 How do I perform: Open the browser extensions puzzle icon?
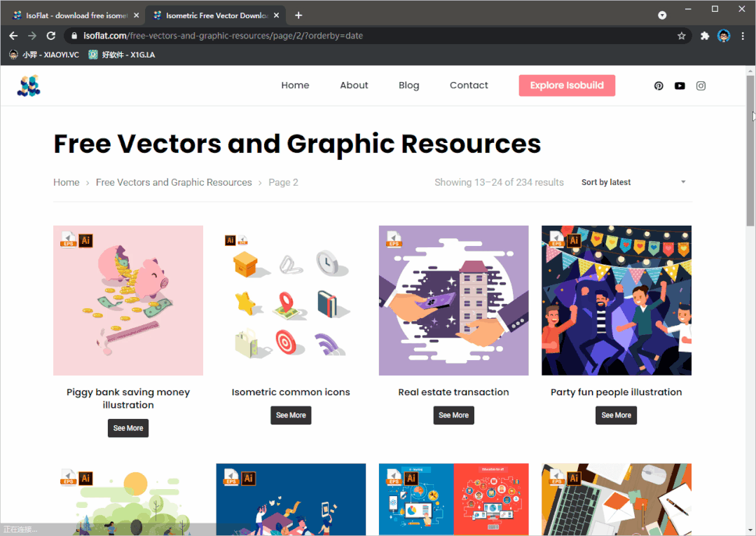click(x=705, y=36)
